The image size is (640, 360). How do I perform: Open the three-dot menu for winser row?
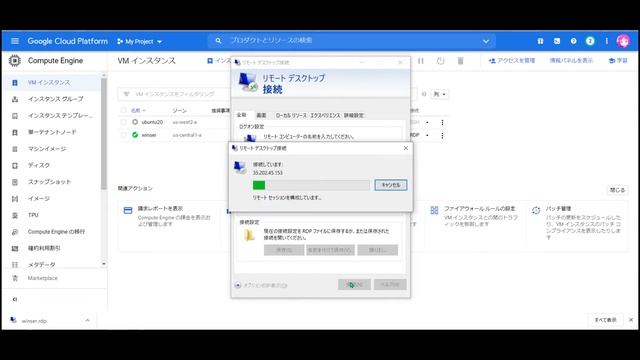pyautogui.click(x=442, y=135)
